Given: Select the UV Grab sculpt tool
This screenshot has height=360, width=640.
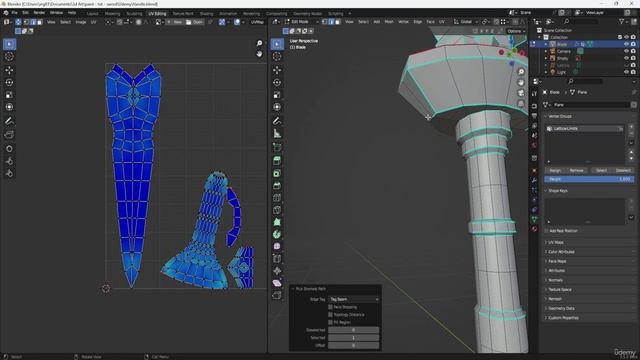Looking at the screenshot, I should click(9, 149).
